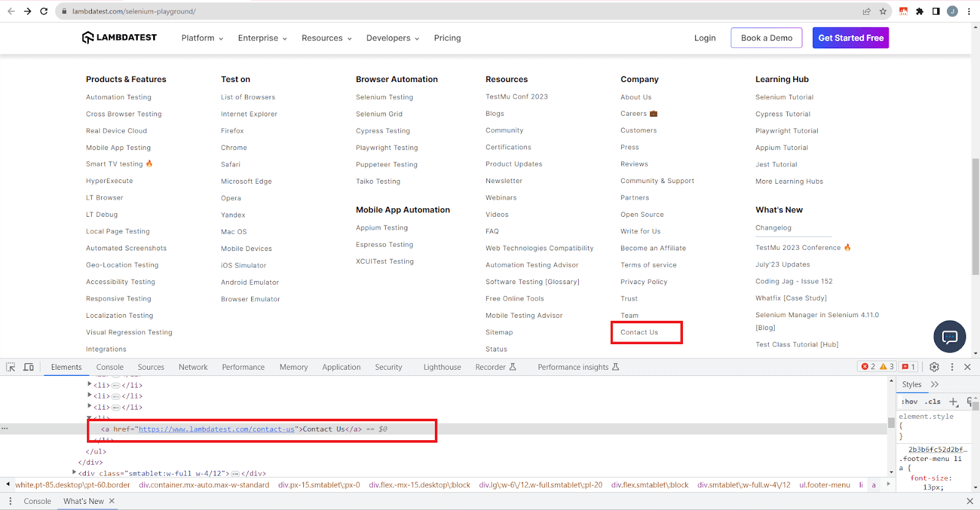This screenshot has height=510, width=980.
Task: Open DevTools customize three-dot menu
Action: pyautogui.click(x=952, y=367)
